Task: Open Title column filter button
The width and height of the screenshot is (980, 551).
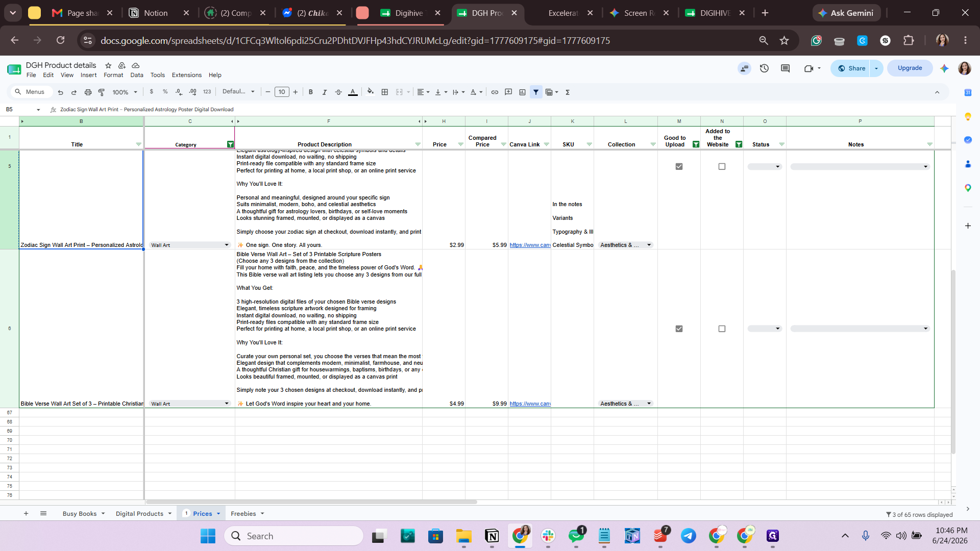Action: pyautogui.click(x=138, y=144)
